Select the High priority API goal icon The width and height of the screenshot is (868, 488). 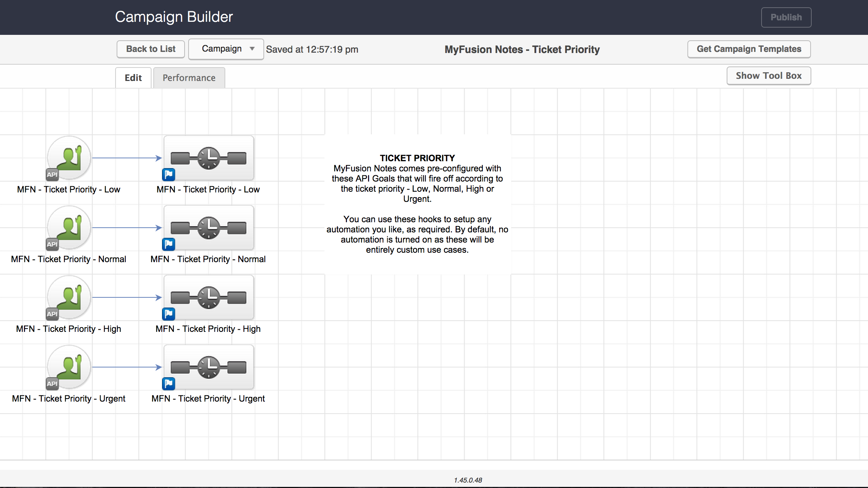[69, 297]
